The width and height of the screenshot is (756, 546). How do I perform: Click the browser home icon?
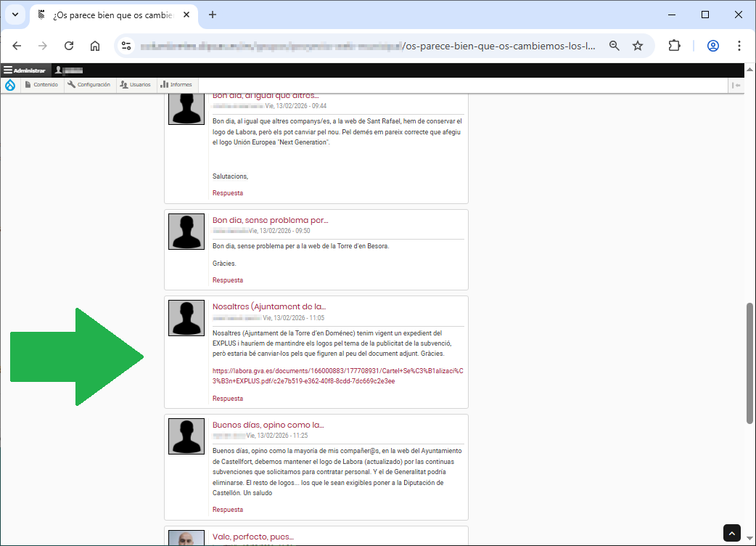click(x=95, y=45)
